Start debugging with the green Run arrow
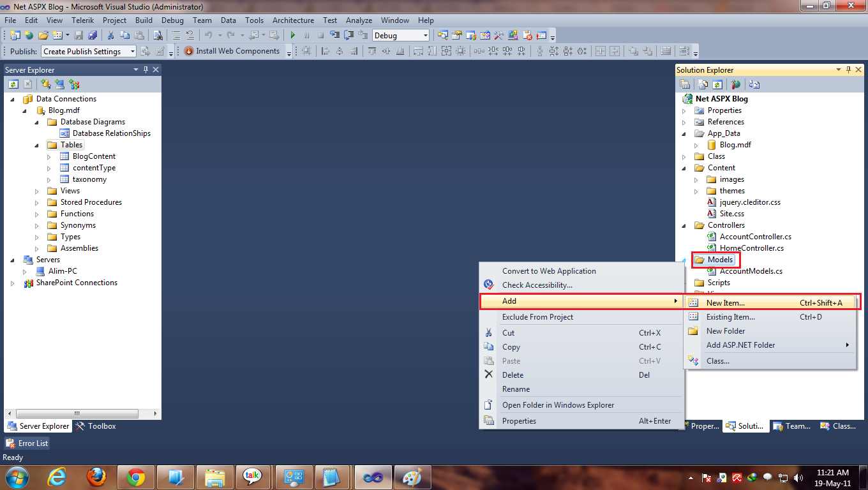Viewport: 868px width, 490px height. (x=292, y=35)
